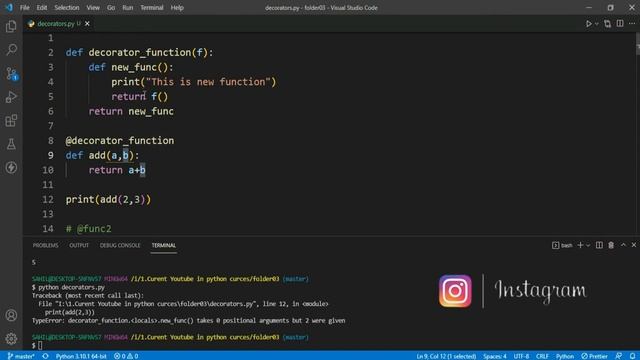Select the decorators.py editor tab
This screenshot has height=360, width=640.
(x=58, y=24)
